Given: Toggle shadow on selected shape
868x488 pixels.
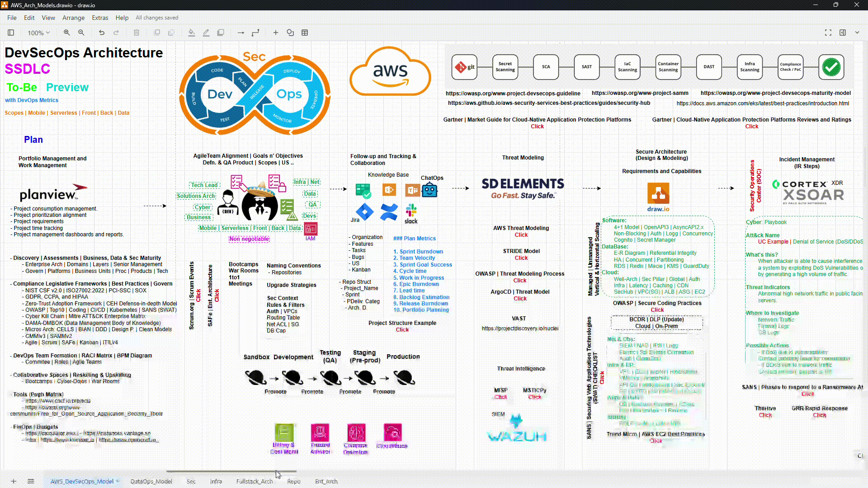Looking at the screenshot, I should 221,33.
